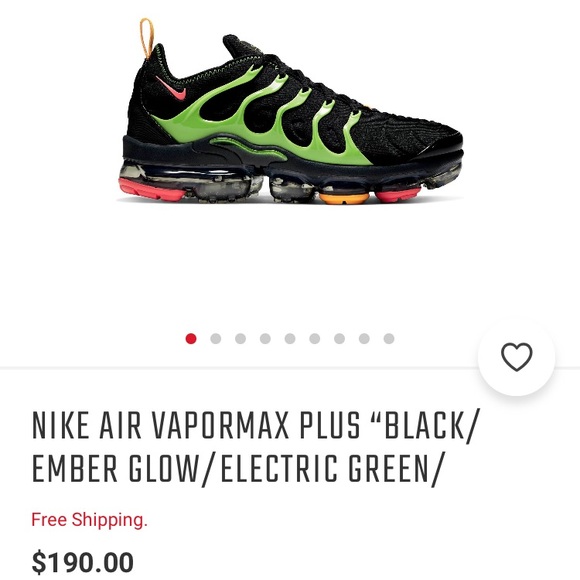Select the fifth carousel dot
The width and height of the screenshot is (580, 580).
point(290,338)
